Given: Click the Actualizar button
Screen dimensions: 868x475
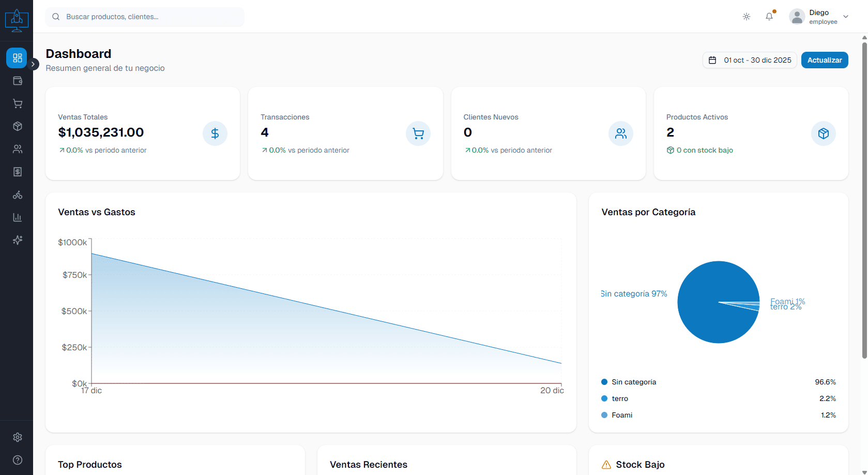Looking at the screenshot, I should point(825,60).
